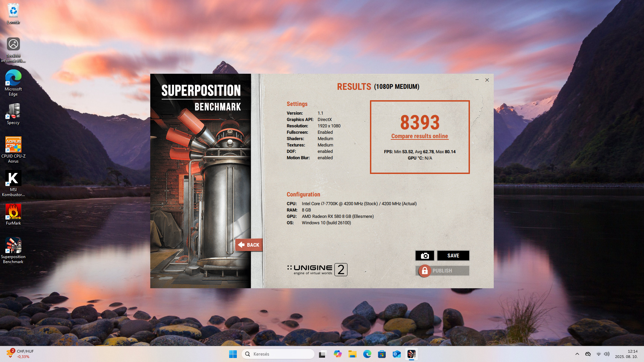Minimize the Superposition Benchmark window
644x362 pixels.
coord(477,80)
